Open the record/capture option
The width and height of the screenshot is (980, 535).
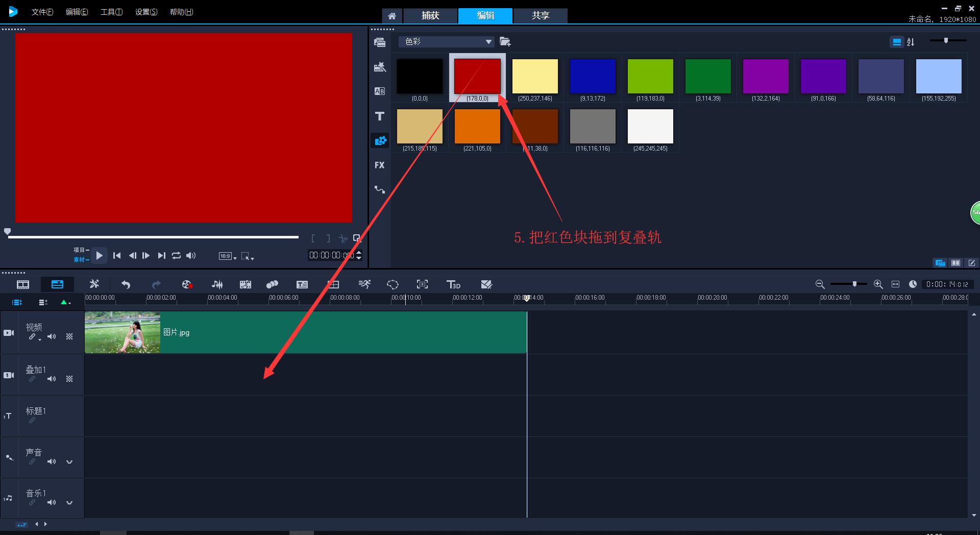click(187, 284)
